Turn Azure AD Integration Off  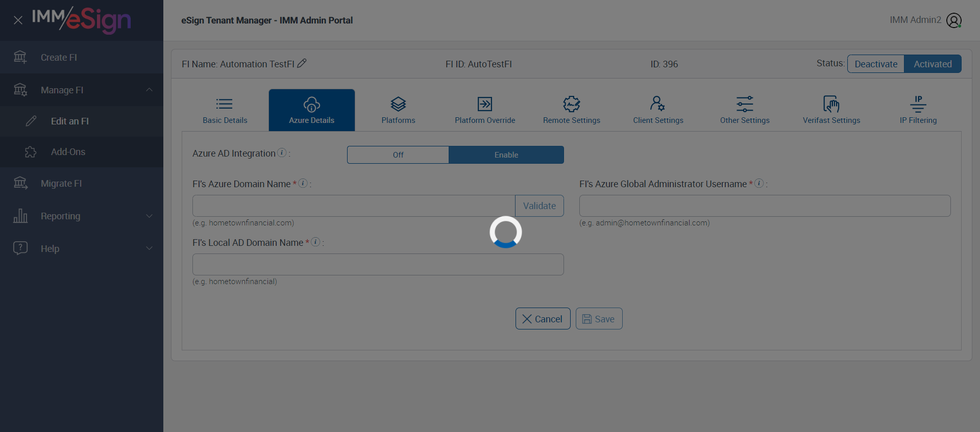tap(398, 155)
